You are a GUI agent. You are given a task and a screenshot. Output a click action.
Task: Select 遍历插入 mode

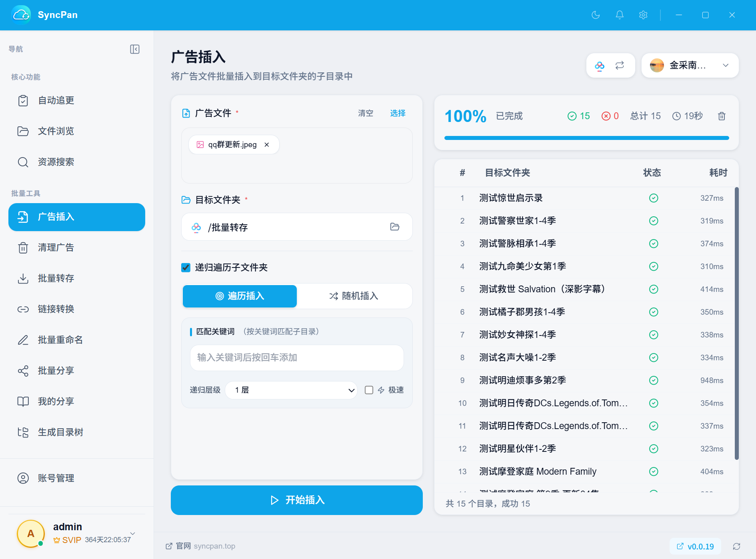[240, 296]
